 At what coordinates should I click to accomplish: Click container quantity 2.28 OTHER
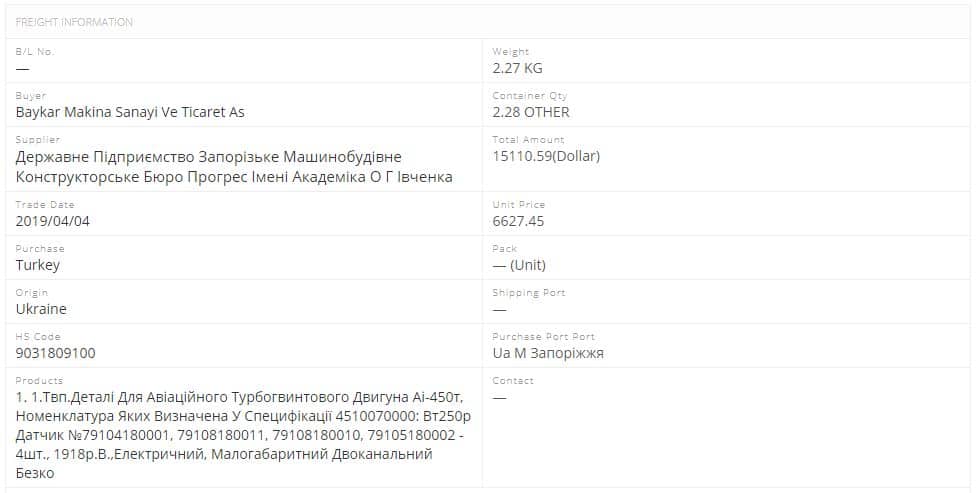tap(531, 112)
